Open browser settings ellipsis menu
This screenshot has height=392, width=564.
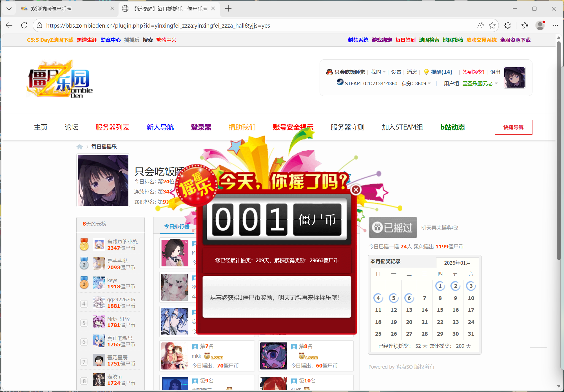(555, 25)
